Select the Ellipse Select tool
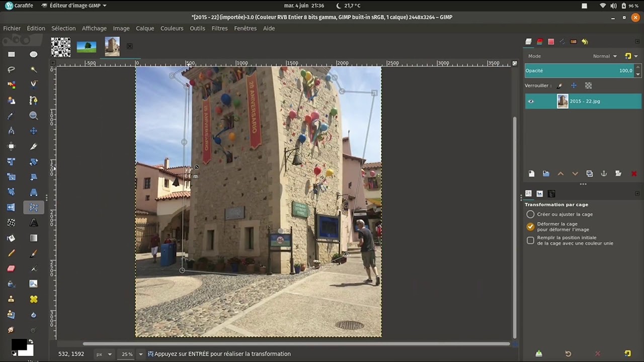This screenshot has height=362, width=644. click(34, 54)
